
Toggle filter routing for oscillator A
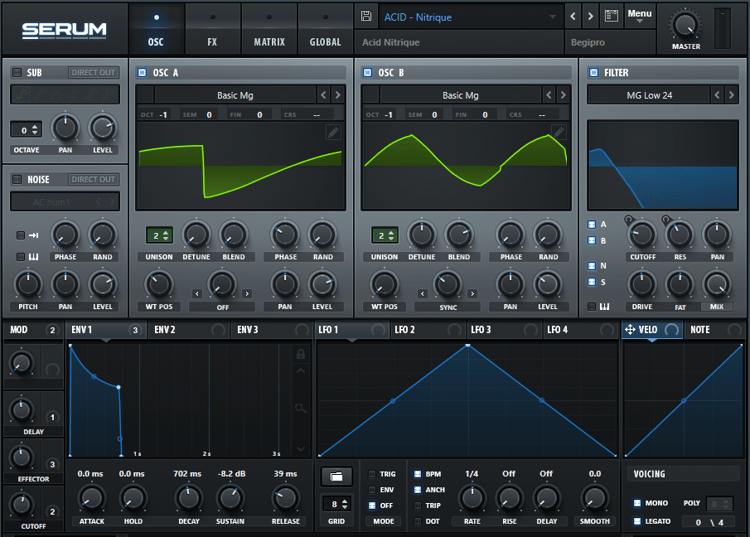(592, 224)
